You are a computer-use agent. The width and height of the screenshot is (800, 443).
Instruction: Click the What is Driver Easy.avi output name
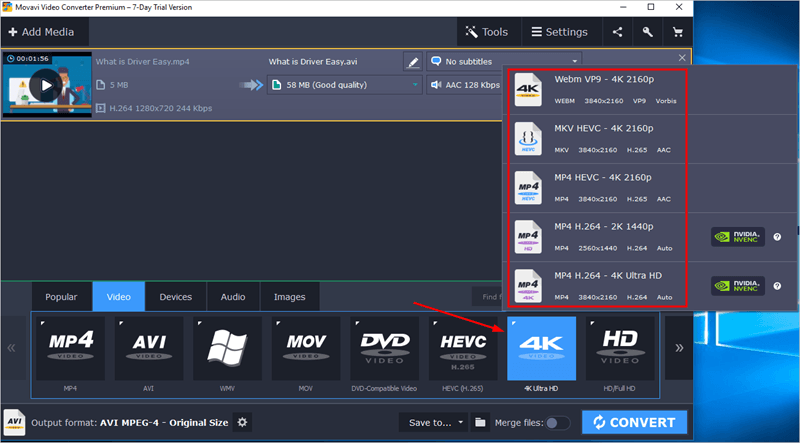tap(313, 62)
